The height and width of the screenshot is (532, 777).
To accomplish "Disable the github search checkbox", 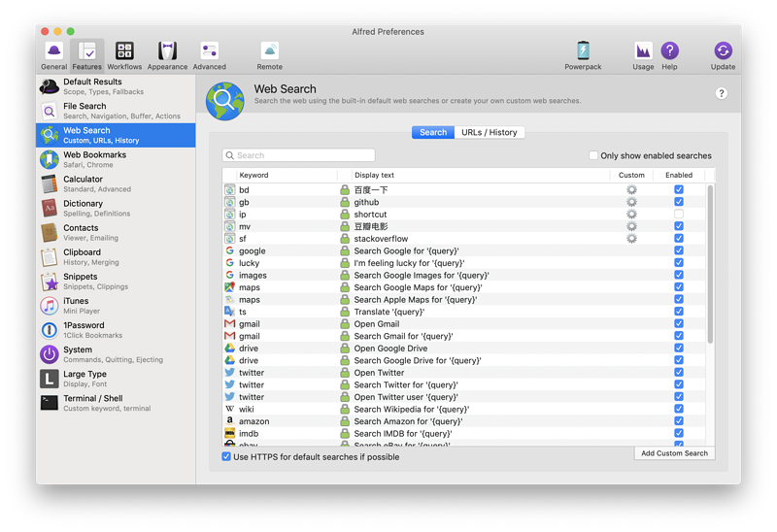I will point(679,202).
